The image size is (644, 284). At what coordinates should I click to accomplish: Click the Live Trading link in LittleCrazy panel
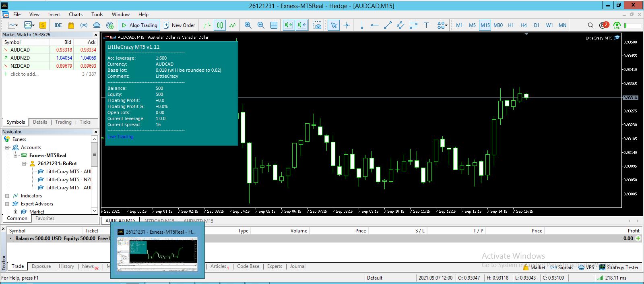pos(120,137)
